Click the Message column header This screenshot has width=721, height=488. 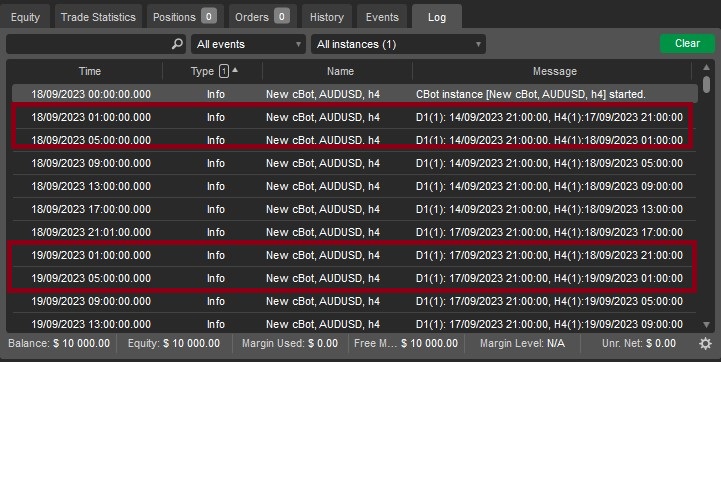tap(554, 71)
